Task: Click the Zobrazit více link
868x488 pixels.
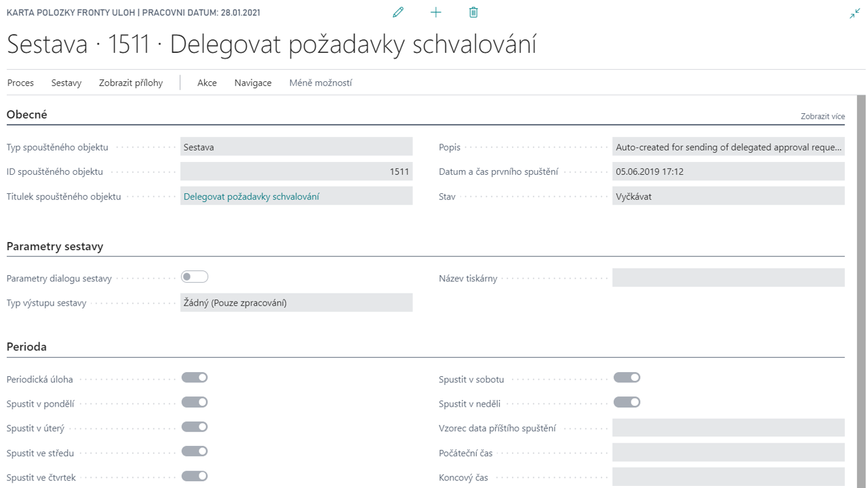Action: (x=823, y=116)
